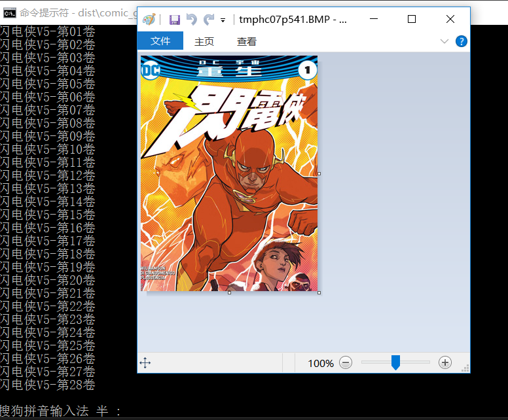
Task: Click the canvas bottom-right corner resize handle
Action: coord(319,292)
